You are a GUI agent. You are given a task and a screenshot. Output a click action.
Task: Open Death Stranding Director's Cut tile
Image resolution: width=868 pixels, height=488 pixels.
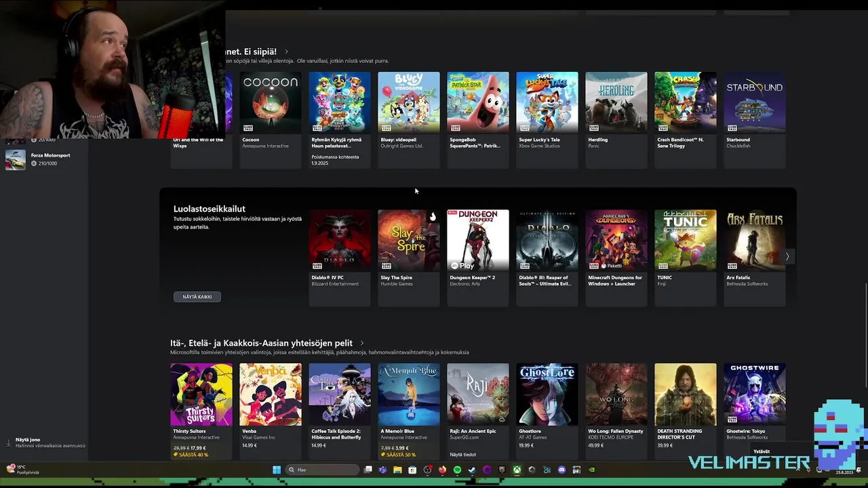(685, 411)
